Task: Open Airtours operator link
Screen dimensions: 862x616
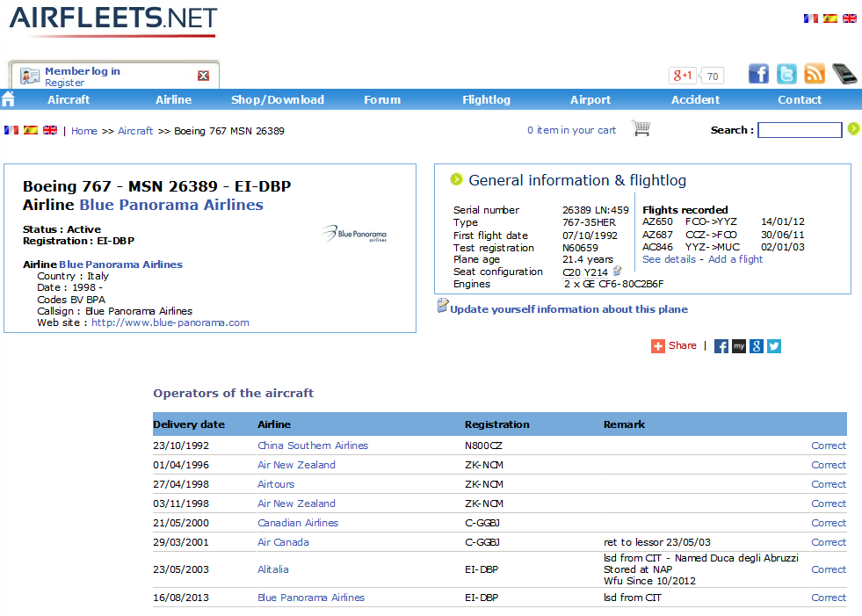Action: (276, 484)
